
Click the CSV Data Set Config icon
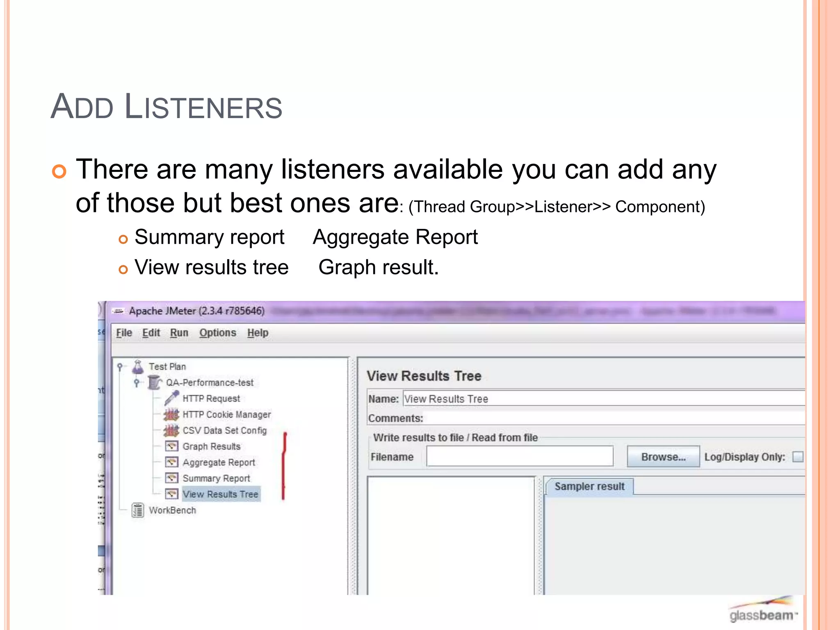171,431
